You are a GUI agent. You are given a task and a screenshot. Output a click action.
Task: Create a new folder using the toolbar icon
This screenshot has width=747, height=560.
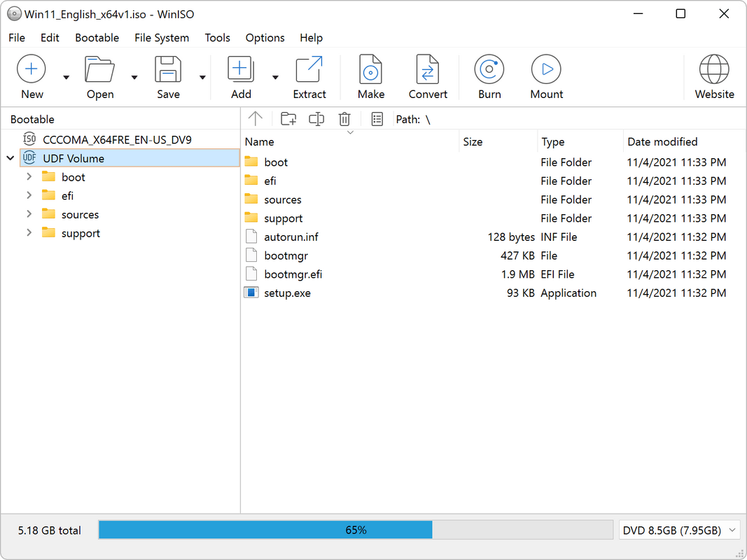coord(288,119)
